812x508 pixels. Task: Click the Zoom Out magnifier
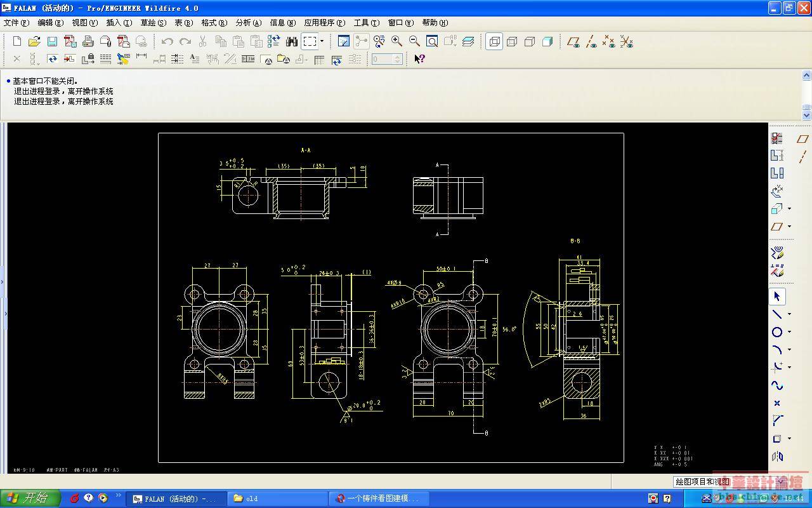pos(414,41)
